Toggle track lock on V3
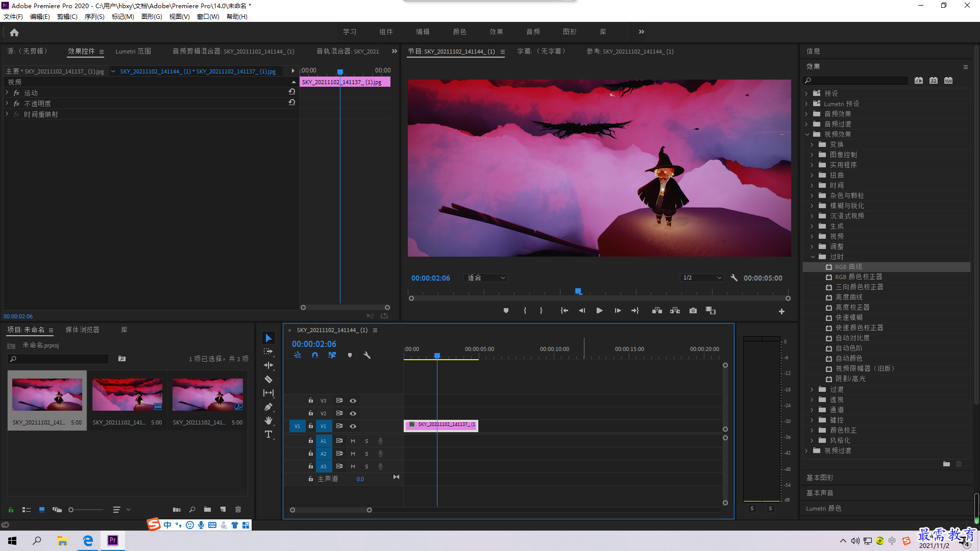 (x=310, y=400)
